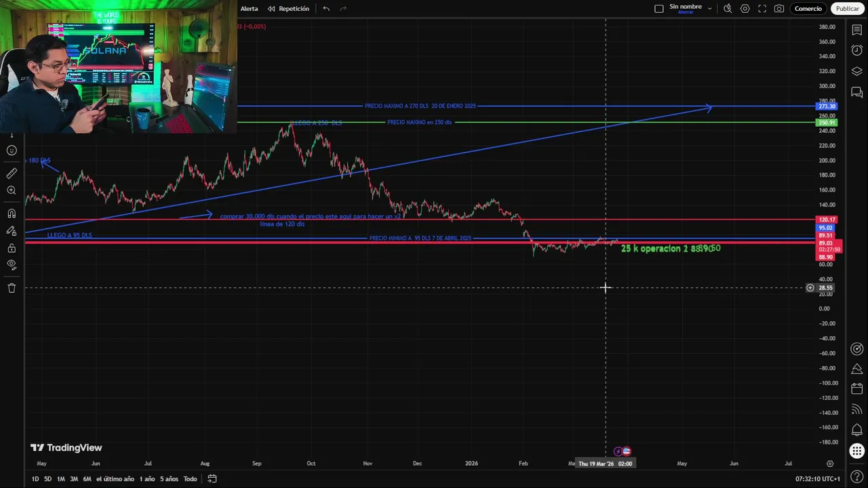The height and width of the screenshot is (488, 868).
Task: Enter fullscreen mode icon
Action: pyautogui.click(x=762, y=9)
